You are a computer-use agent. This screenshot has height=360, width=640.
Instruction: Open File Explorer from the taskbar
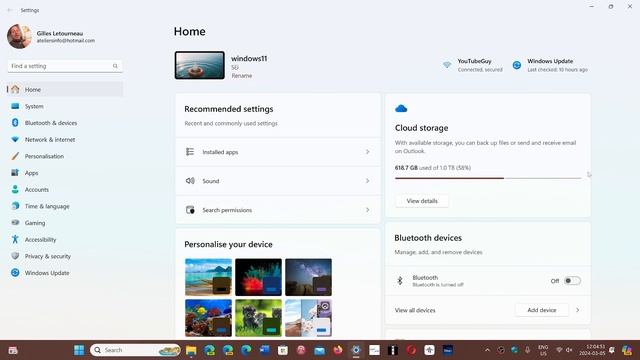tap(191, 350)
